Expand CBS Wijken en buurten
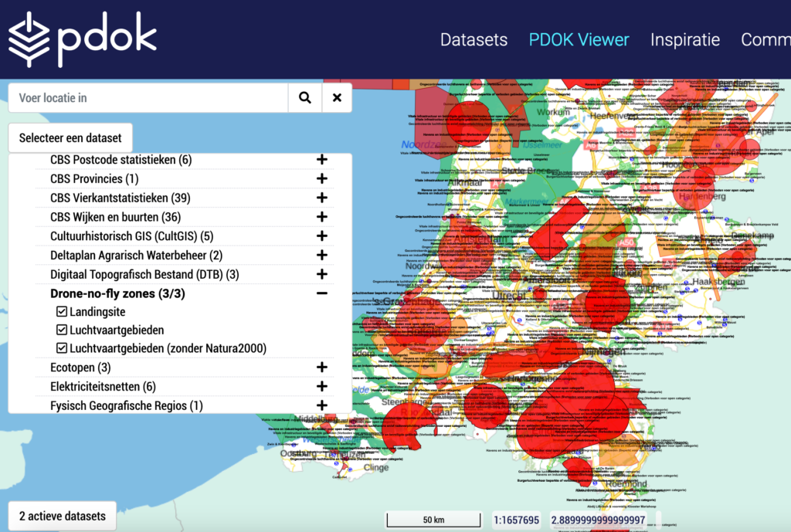 (322, 217)
